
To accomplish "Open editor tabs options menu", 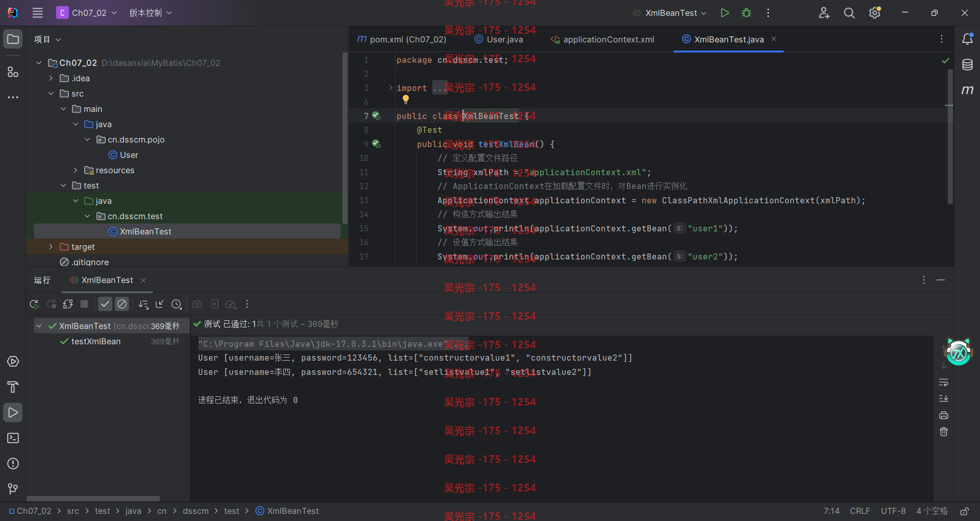I will click(942, 39).
